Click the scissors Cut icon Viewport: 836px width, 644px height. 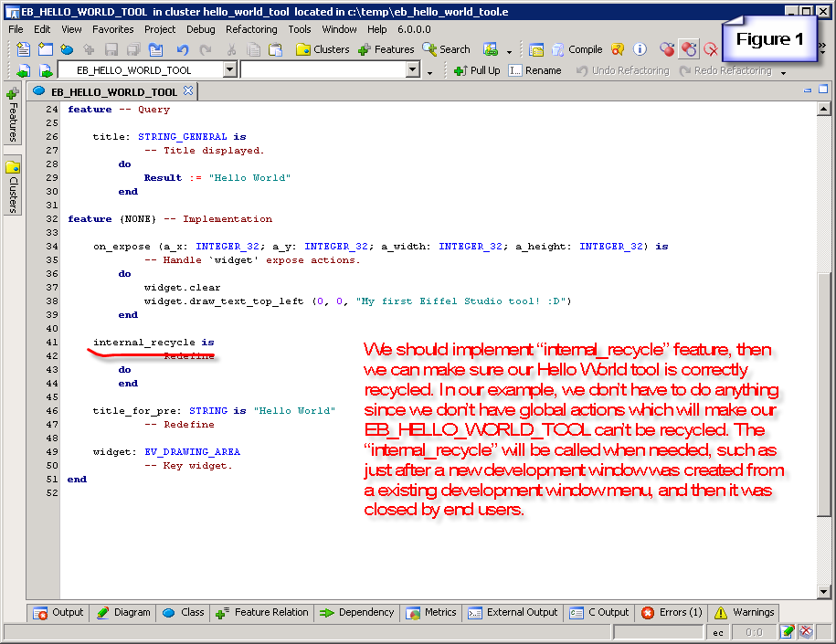(231, 49)
